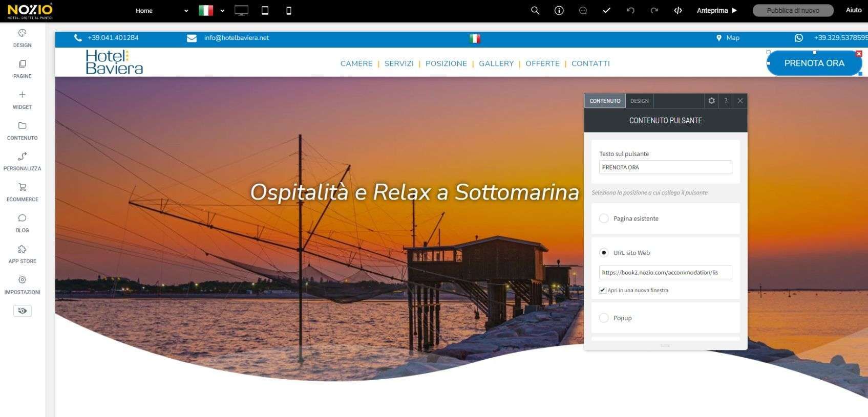This screenshot has width=868, height=417.
Task: Toggle the eye visibility button in sidebar
Action: [22, 311]
